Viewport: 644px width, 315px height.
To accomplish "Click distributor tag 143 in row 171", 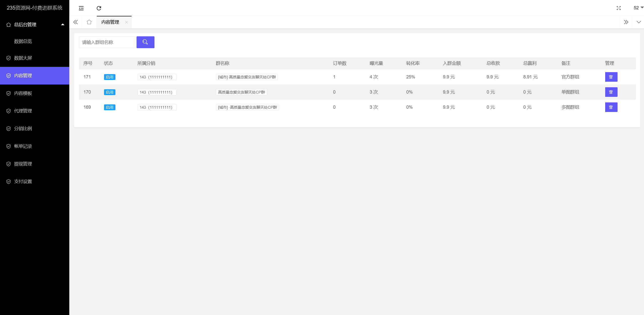I will [157, 77].
